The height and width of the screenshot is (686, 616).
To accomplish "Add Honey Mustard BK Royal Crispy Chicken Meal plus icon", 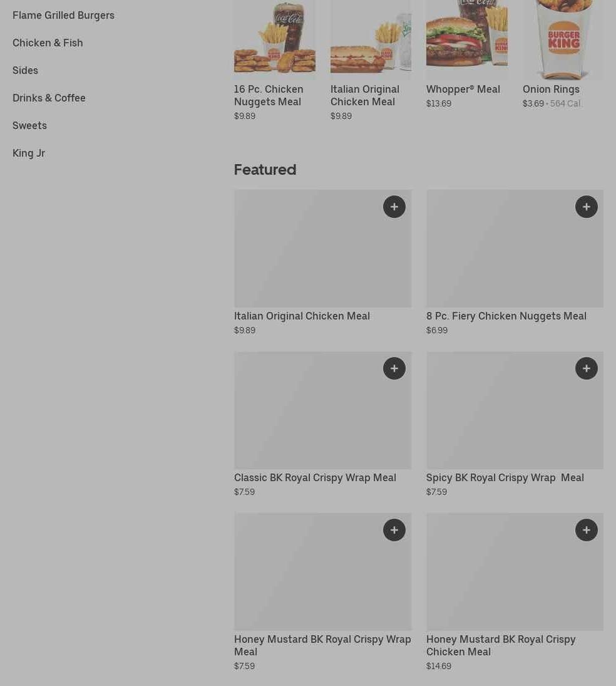I will coord(587,530).
